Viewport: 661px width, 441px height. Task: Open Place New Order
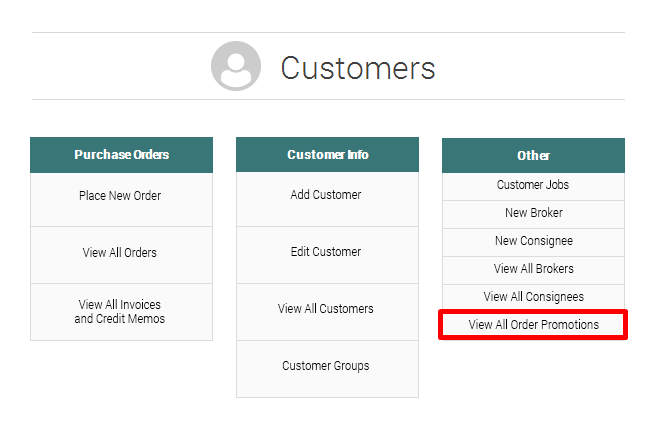[x=121, y=196]
